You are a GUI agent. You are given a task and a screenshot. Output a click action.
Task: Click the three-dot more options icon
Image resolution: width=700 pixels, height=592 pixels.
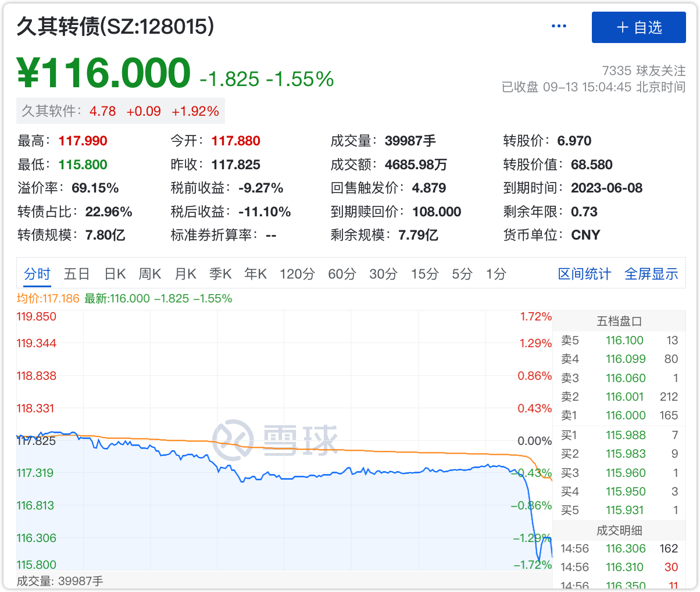[x=559, y=26]
